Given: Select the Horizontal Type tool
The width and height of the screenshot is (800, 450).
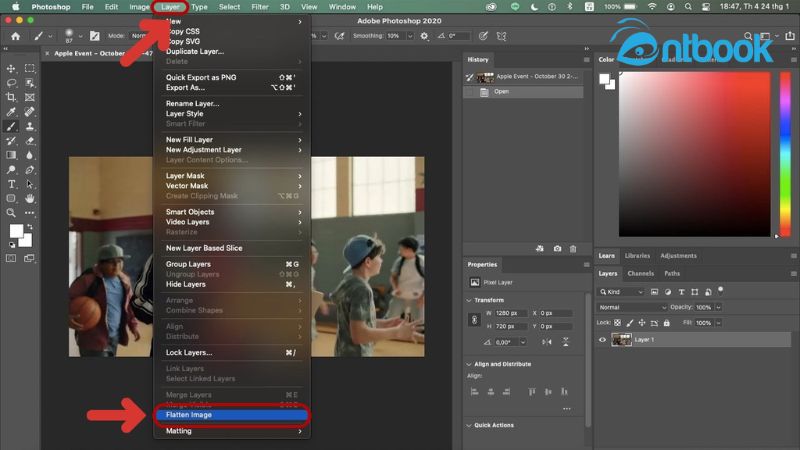Looking at the screenshot, I should (x=11, y=184).
